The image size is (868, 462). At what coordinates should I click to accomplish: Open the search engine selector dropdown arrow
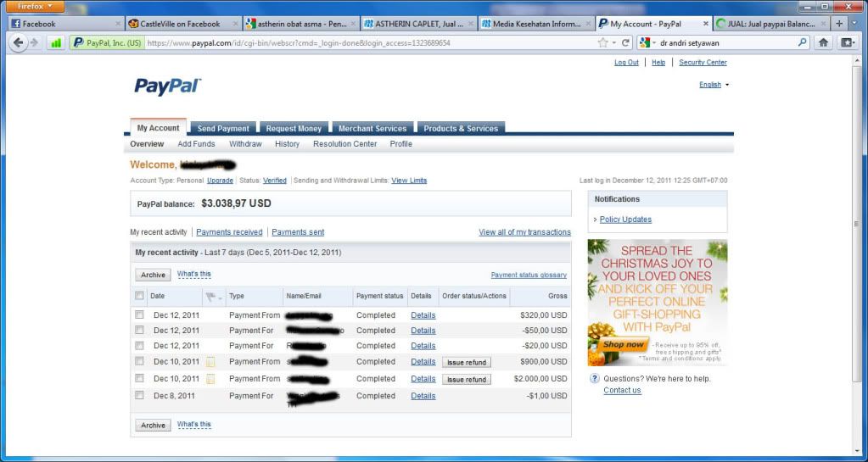(654, 42)
